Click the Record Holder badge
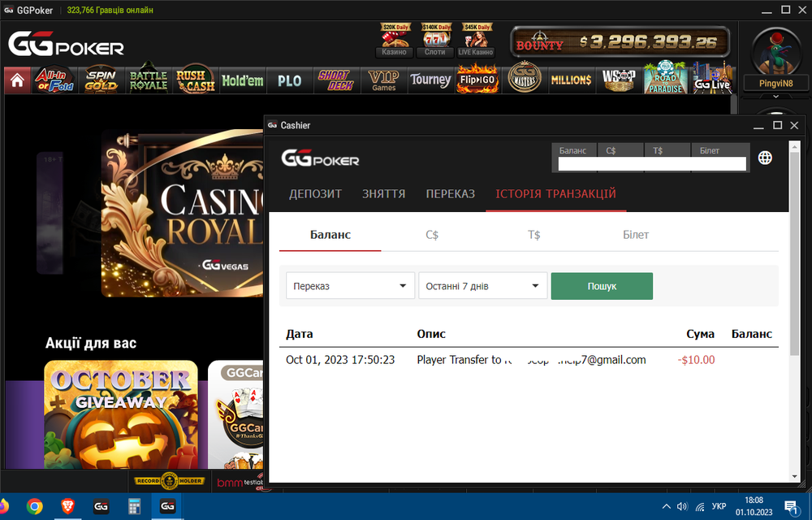Viewport: 812px width, 520px height. click(x=170, y=481)
